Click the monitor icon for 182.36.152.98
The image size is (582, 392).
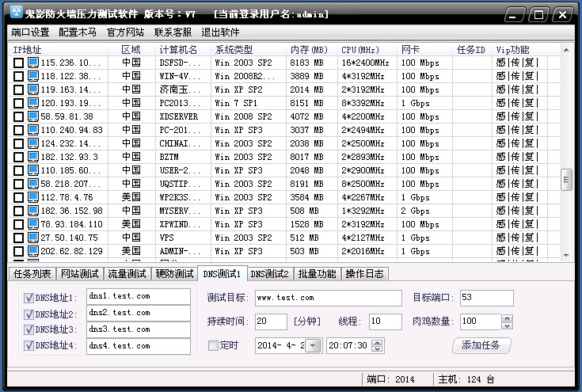coord(33,211)
